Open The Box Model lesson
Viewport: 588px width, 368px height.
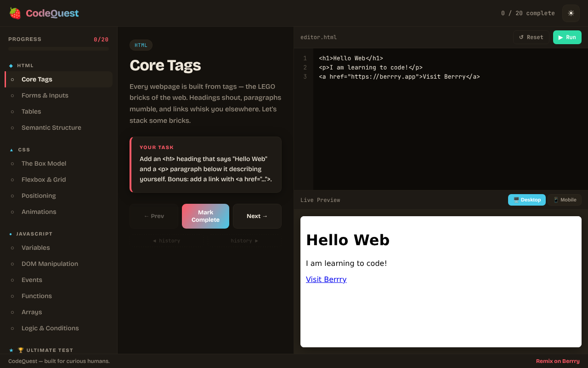pos(58,163)
